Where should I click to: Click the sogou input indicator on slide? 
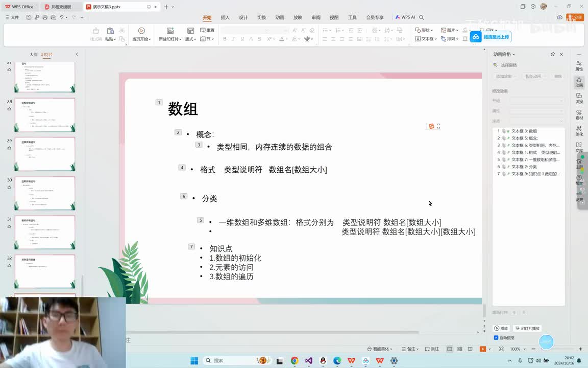click(x=431, y=126)
